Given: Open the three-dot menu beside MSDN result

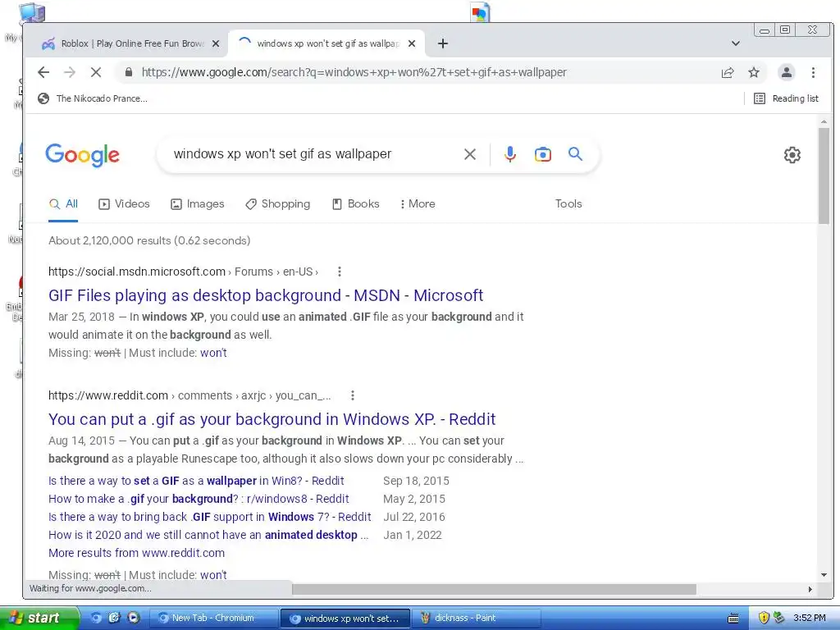Looking at the screenshot, I should click(x=339, y=272).
